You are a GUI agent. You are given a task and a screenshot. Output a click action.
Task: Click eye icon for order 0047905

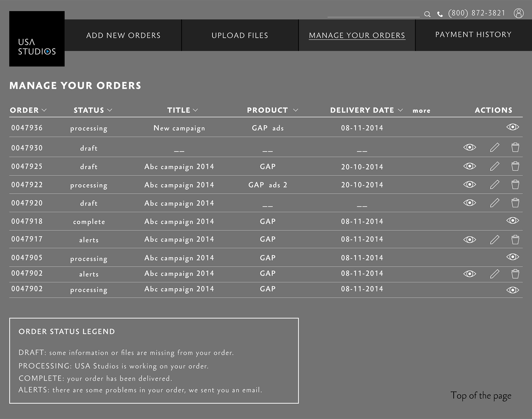tap(512, 257)
